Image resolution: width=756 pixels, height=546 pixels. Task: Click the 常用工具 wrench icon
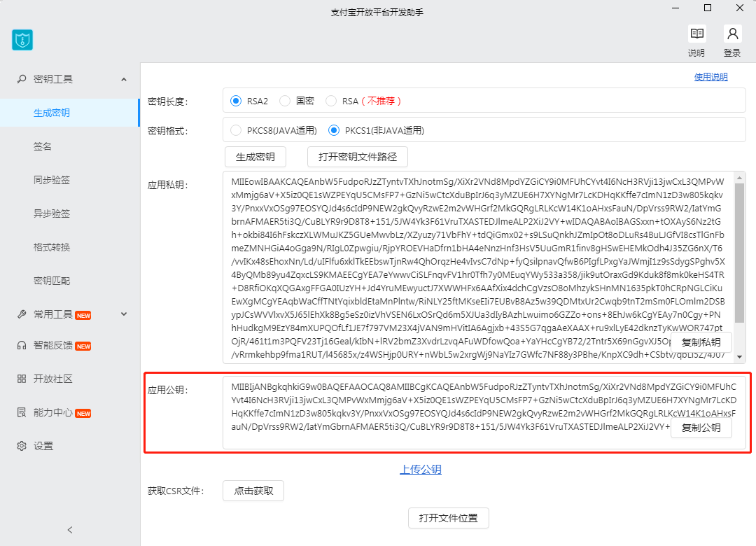[x=22, y=314]
